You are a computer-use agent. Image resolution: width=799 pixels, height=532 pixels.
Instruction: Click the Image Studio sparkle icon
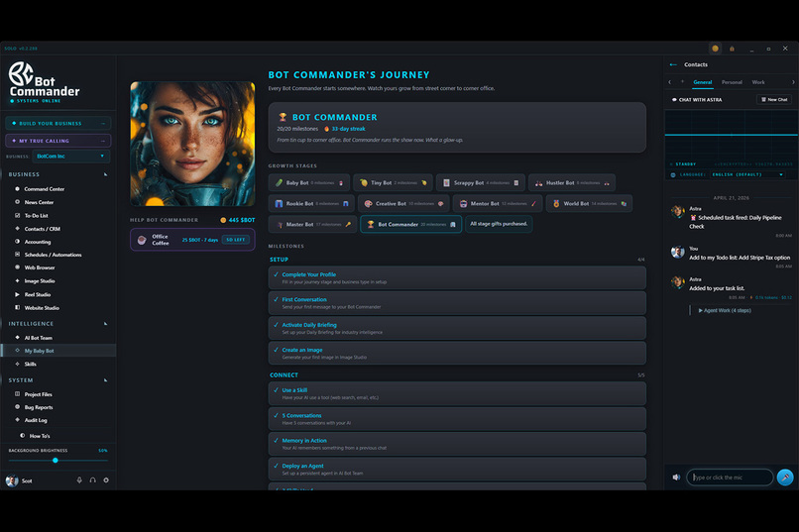[17, 280]
